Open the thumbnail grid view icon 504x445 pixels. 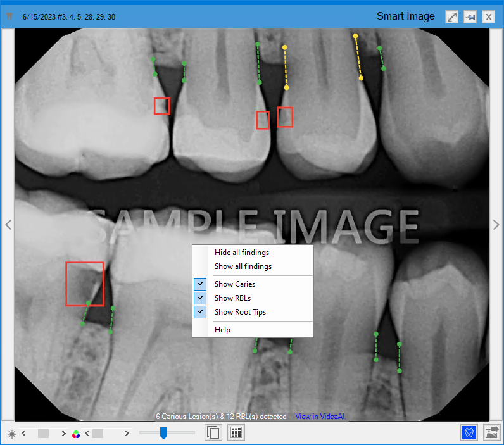[x=236, y=433]
